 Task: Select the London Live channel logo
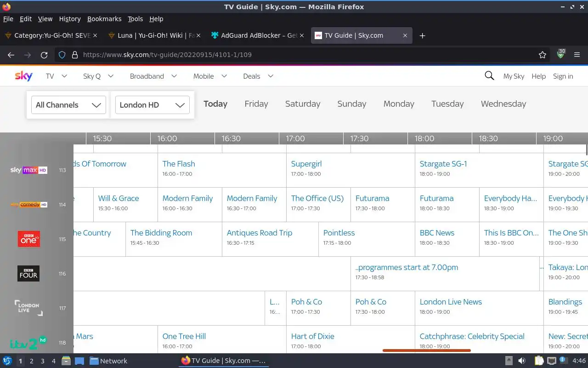pyautogui.click(x=28, y=308)
